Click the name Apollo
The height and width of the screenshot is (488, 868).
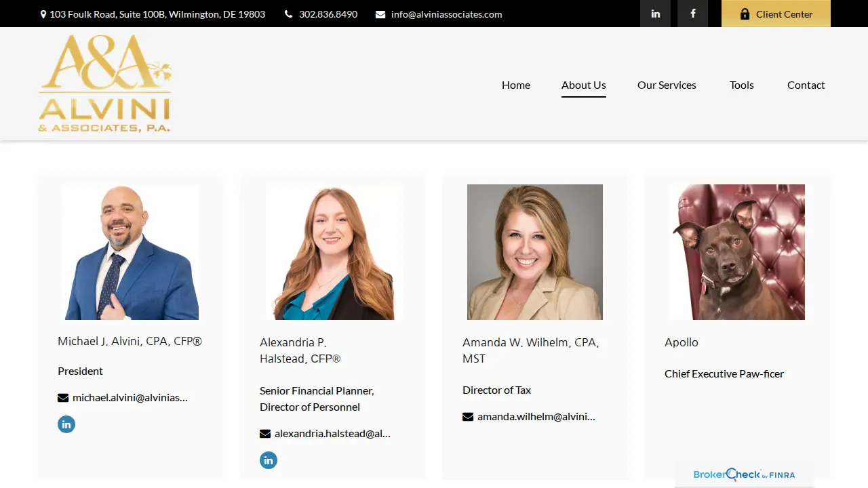click(x=682, y=343)
